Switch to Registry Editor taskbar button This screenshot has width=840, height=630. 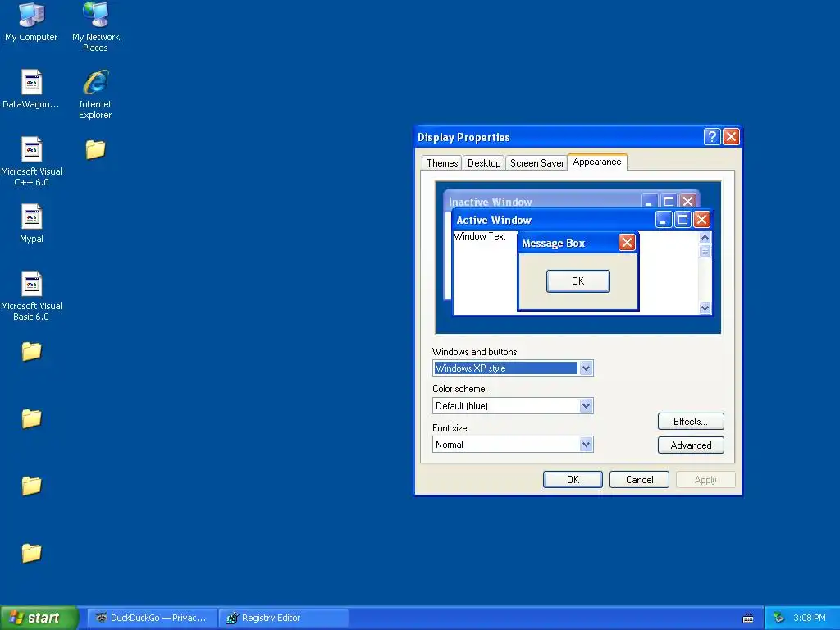click(284, 618)
